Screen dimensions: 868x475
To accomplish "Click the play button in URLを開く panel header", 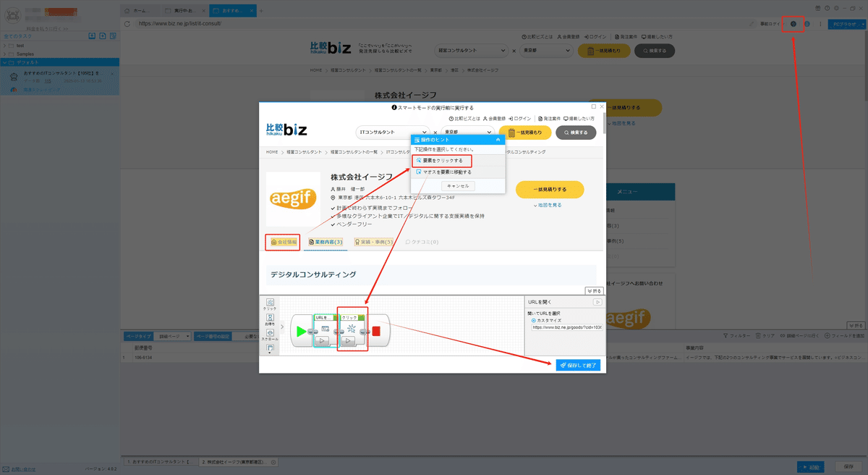I will coord(597,301).
